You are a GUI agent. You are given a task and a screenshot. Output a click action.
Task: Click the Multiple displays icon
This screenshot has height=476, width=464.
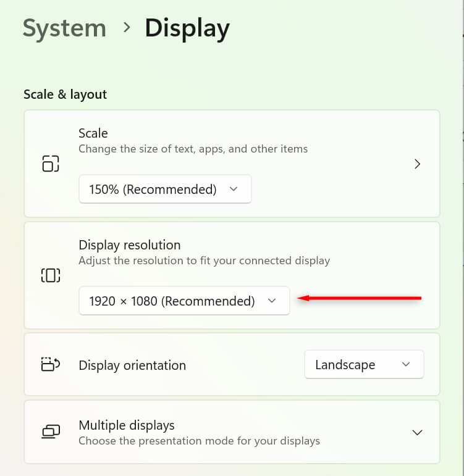pos(51,432)
